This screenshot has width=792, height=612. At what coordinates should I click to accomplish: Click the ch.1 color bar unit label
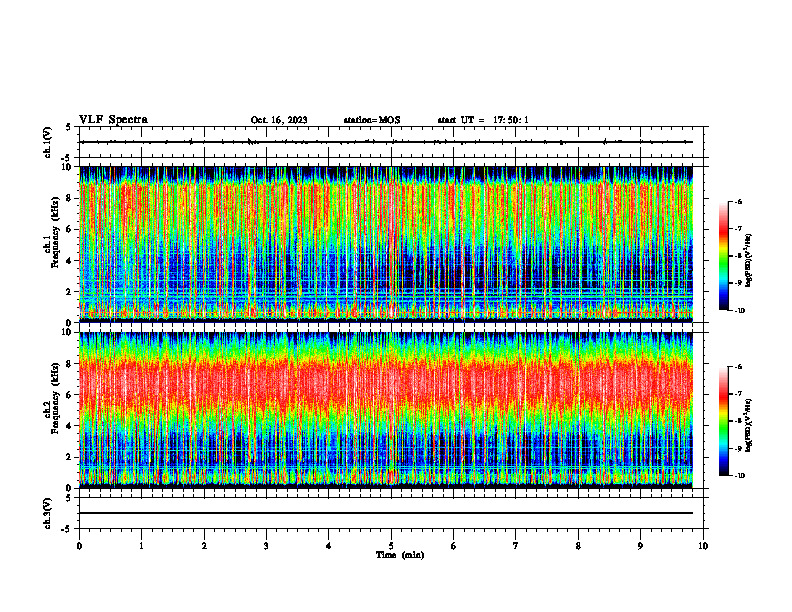748,260
